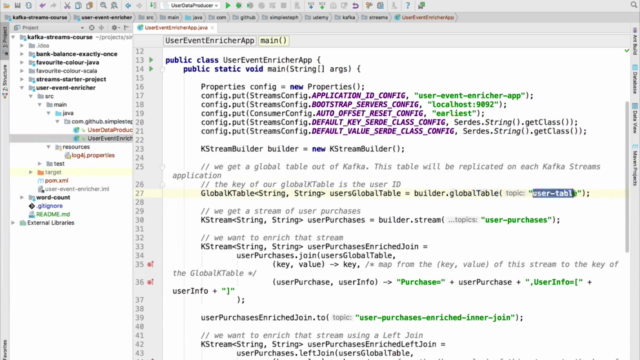Expand the bank-balance-exactly-once folder
This screenshot has height=360, width=640.
click(22, 54)
